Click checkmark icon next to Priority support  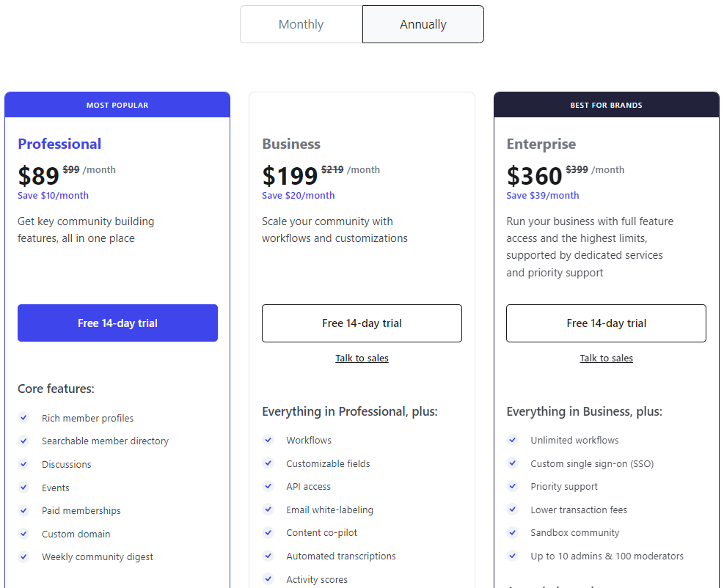click(x=512, y=486)
